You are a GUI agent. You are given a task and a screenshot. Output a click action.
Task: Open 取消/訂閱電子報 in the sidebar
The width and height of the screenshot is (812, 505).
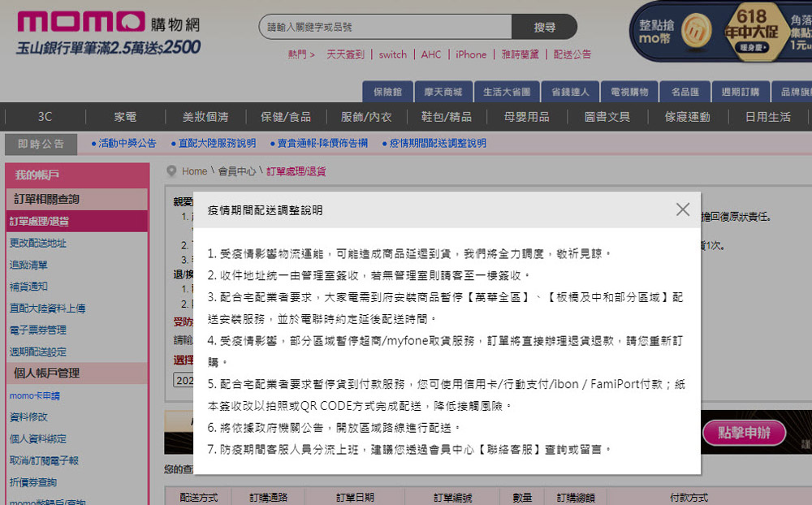[x=44, y=460]
